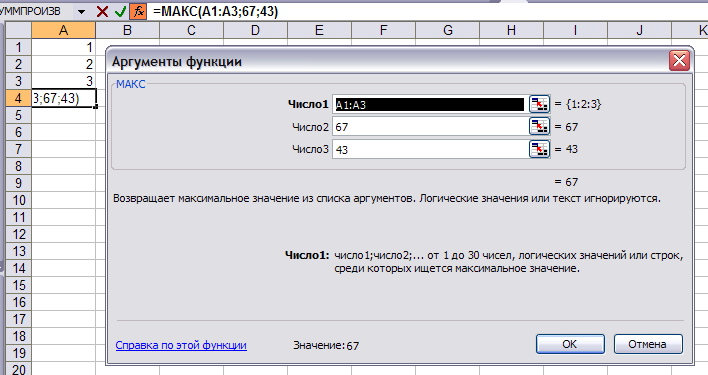The width and height of the screenshot is (708, 375).
Task: Select row 1 header
Action: coord(19,47)
